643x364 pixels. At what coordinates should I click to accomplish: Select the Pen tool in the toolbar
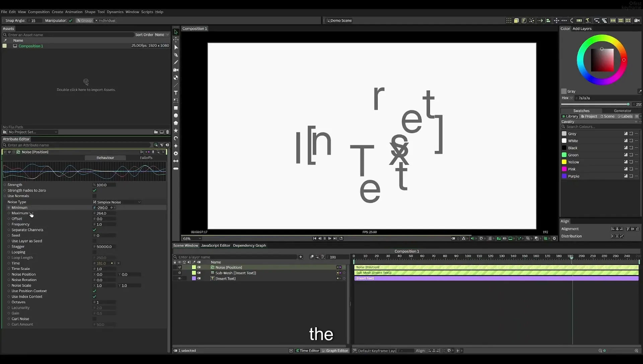(x=176, y=55)
